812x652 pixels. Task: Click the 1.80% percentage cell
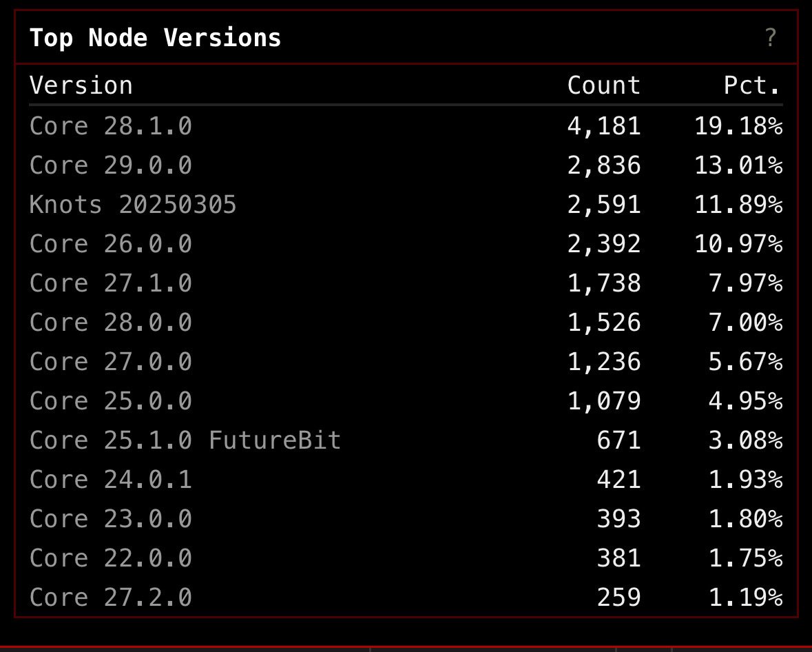tap(746, 518)
